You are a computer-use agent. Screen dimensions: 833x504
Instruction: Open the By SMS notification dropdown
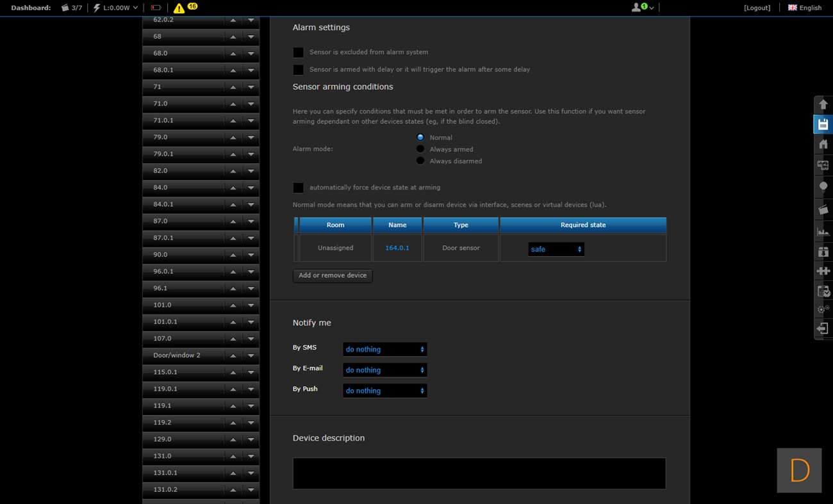point(384,350)
